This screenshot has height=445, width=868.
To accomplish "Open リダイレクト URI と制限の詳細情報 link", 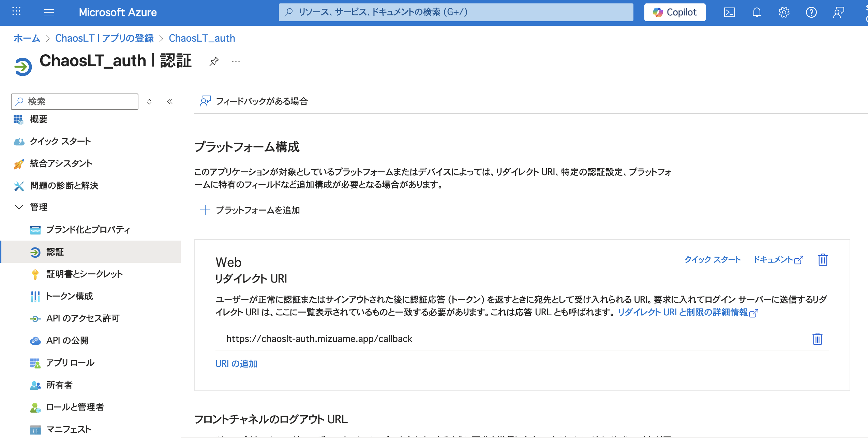I will 683,312.
